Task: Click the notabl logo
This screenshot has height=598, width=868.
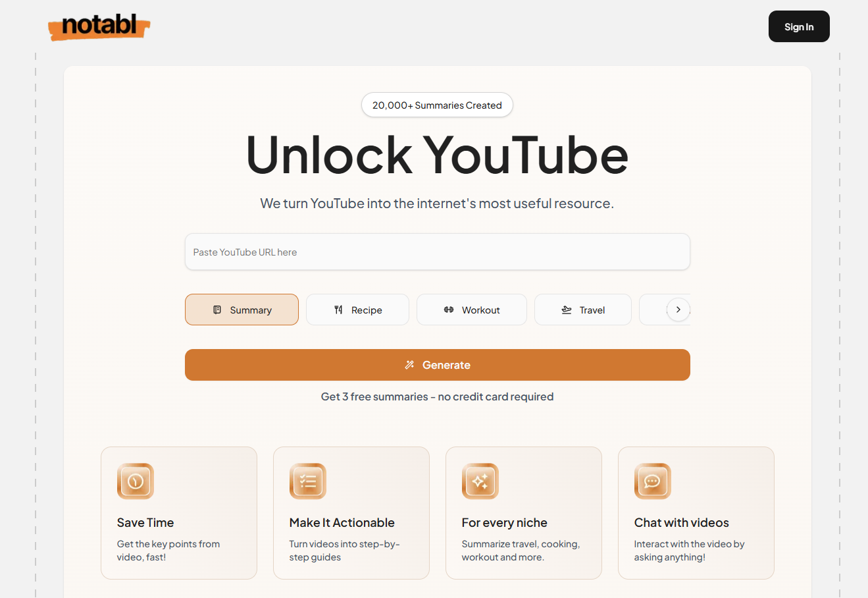Action: tap(99, 27)
